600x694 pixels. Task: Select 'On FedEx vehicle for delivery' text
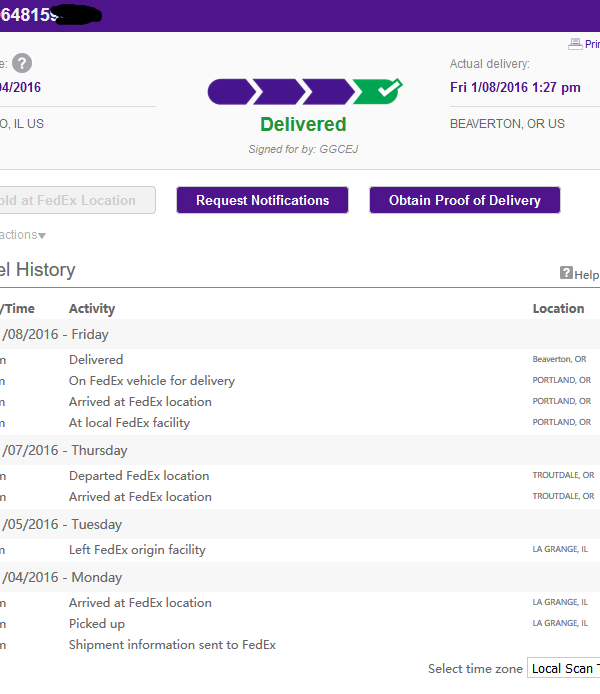click(152, 381)
